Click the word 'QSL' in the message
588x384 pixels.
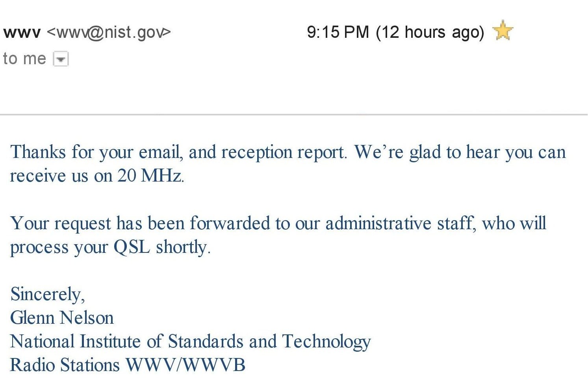tap(132, 247)
